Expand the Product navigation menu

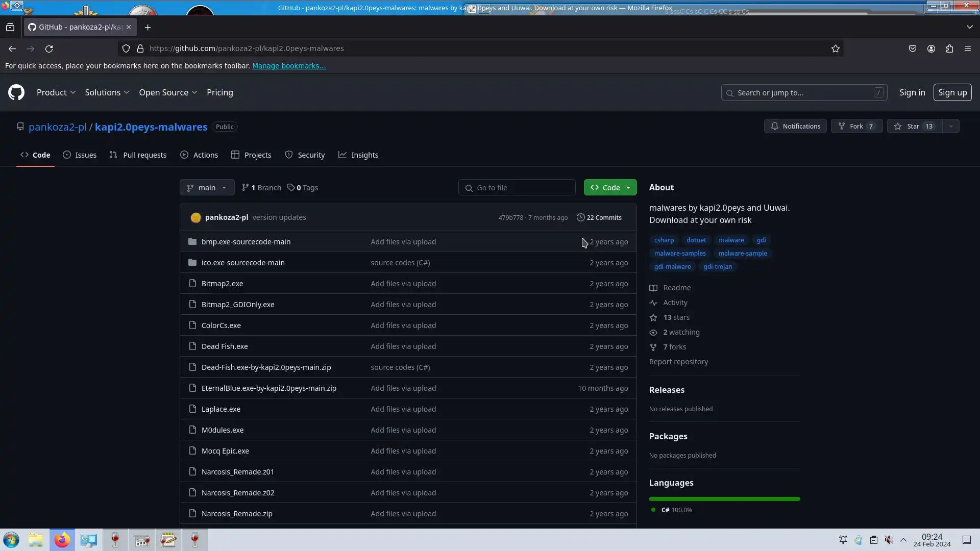56,92
